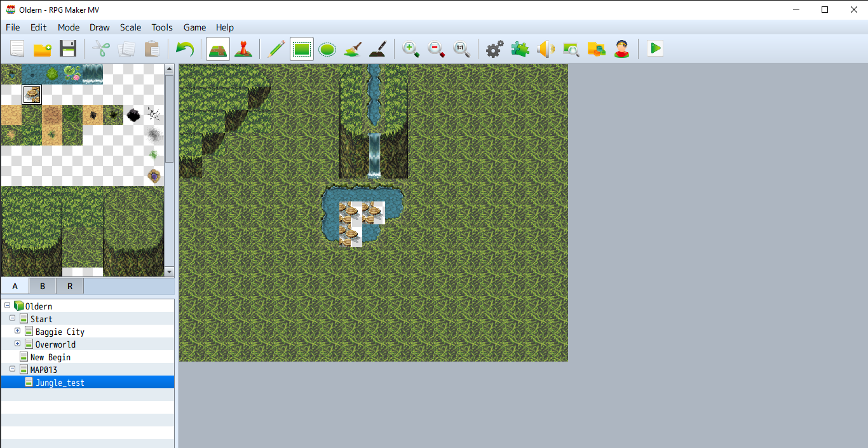Maximize the RPG Maker MV window
This screenshot has width=868, height=448.
pyautogui.click(x=825, y=10)
